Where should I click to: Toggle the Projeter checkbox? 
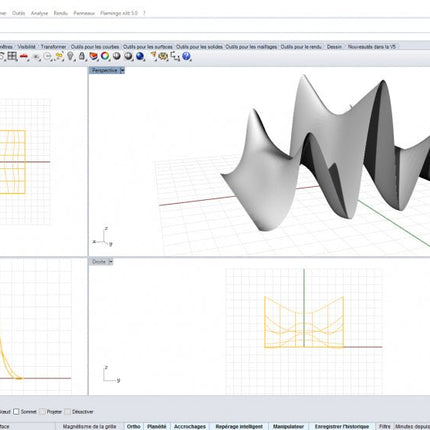[x=42, y=412]
